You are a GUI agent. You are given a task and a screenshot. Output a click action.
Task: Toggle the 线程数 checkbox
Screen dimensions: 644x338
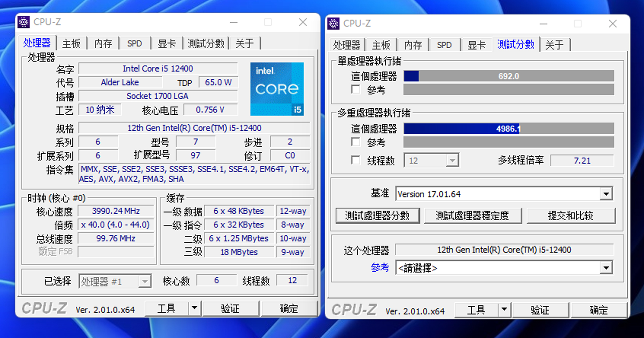pyautogui.click(x=356, y=160)
